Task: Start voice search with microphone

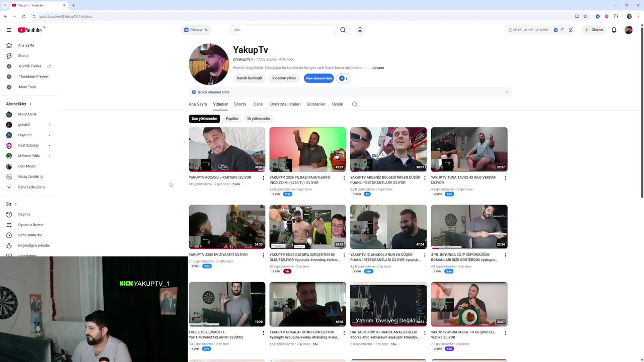Action: click(360, 30)
